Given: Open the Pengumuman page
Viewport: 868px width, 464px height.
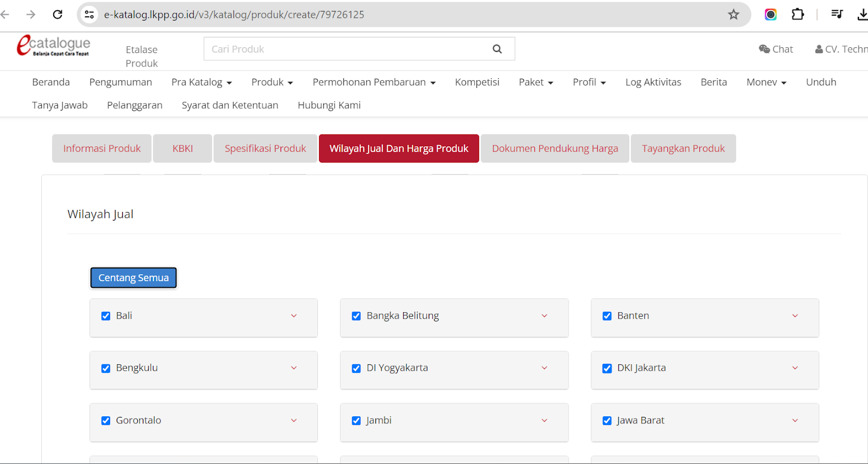Looking at the screenshot, I should pos(120,82).
